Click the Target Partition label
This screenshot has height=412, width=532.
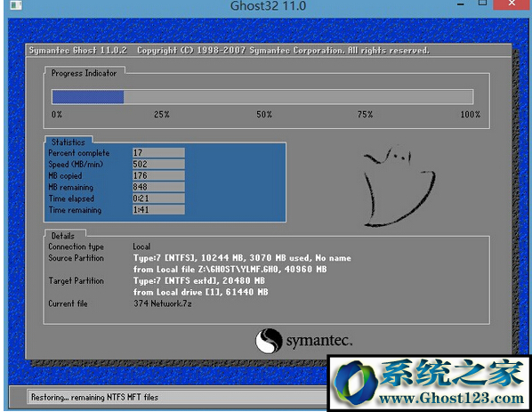pos(76,281)
